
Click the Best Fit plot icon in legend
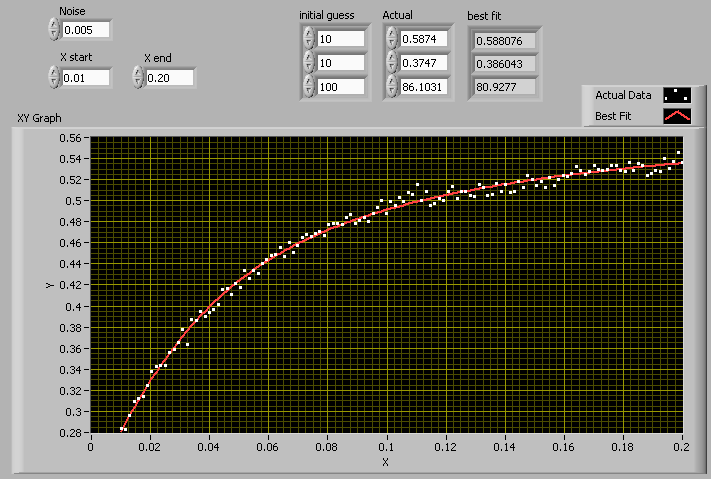677,116
